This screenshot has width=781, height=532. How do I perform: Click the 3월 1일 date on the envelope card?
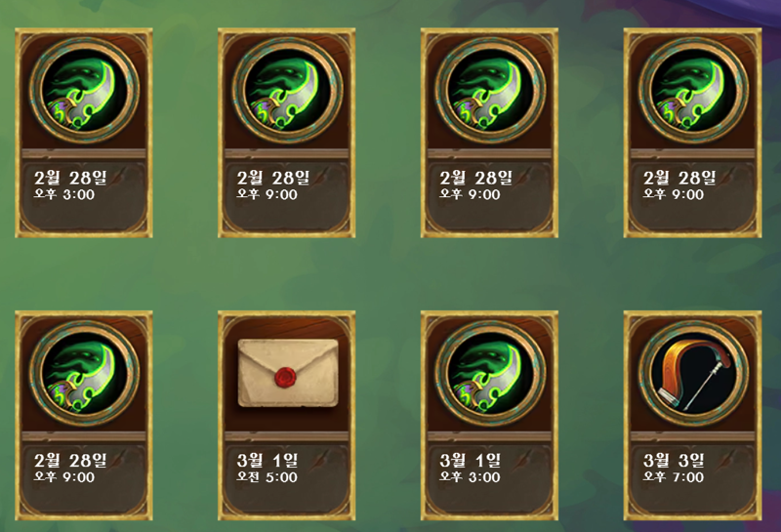pos(267,461)
